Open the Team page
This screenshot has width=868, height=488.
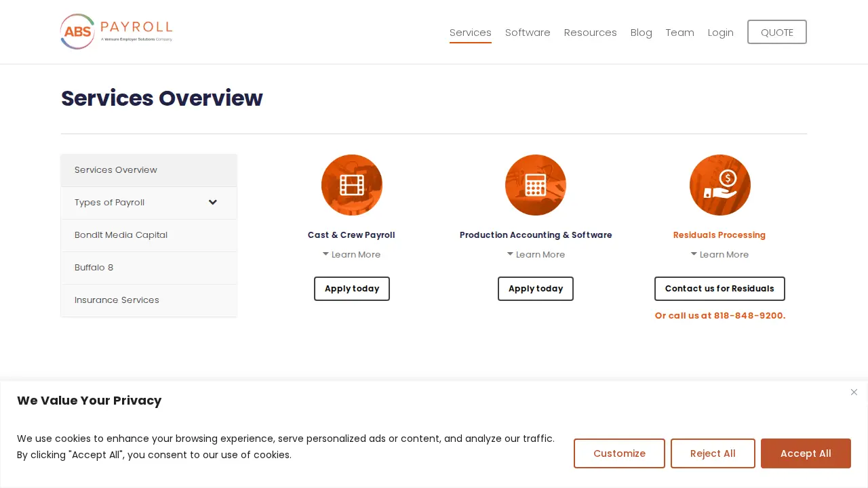[680, 33]
